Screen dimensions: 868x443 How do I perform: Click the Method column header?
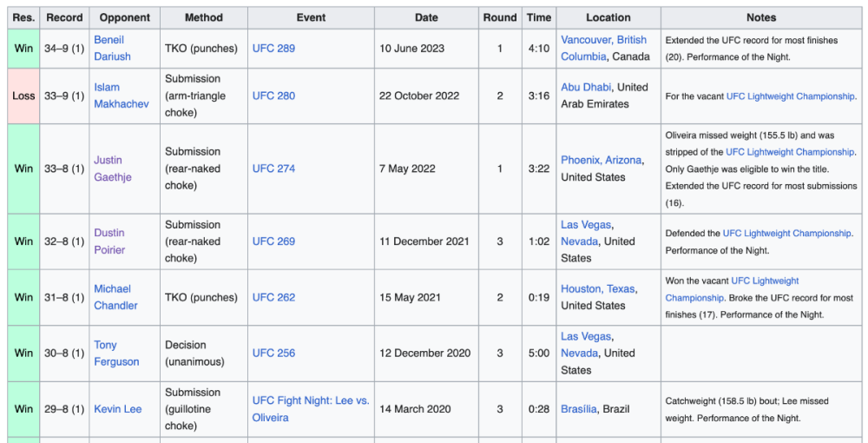204,17
